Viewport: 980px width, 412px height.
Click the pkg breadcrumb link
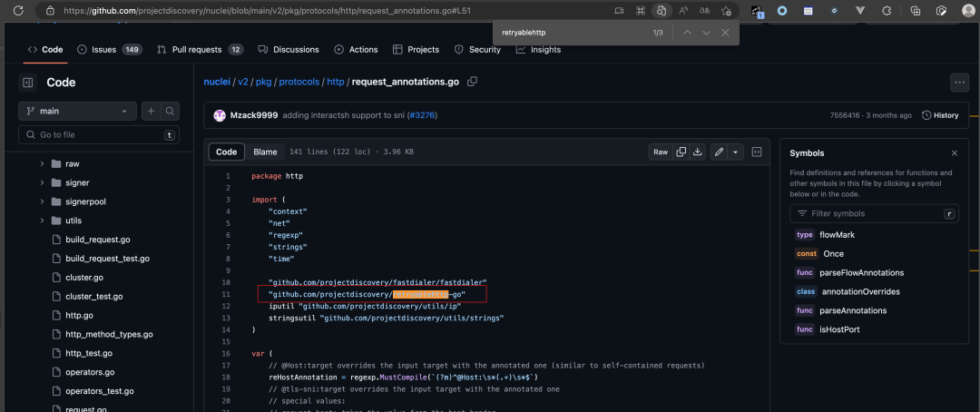tap(263, 82)
